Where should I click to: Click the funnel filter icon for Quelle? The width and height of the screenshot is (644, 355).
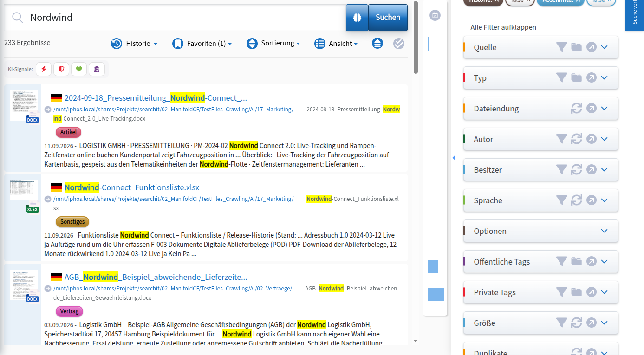click(x=562, y=47)
